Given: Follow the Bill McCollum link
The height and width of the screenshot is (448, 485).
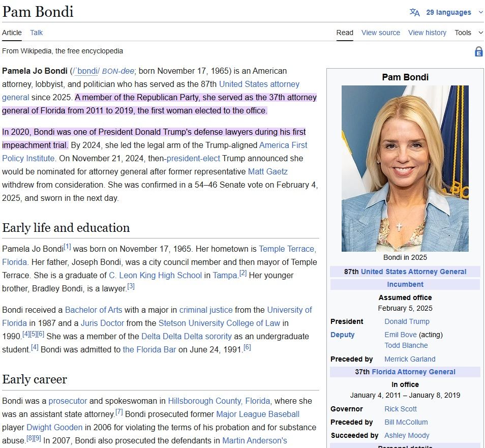Looking at the screenshot, I should click(x=406, y=423).
